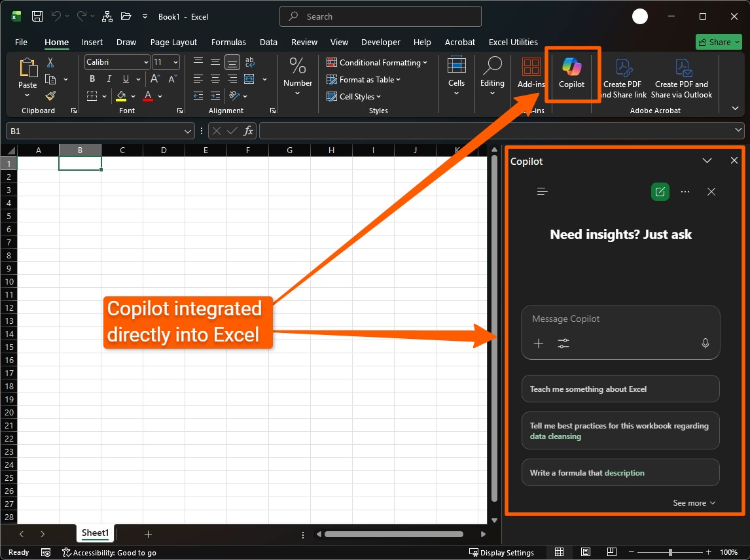Click Teach me something about Excel suggestion
The width and height of the screenshot is (750, 560).
click(620, 389)
